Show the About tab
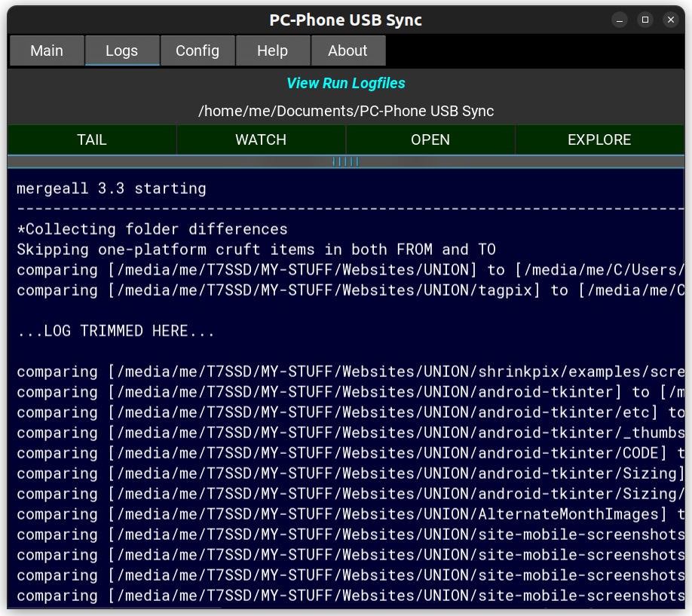The width and height of the screenshot is (692, 616). 348,51
